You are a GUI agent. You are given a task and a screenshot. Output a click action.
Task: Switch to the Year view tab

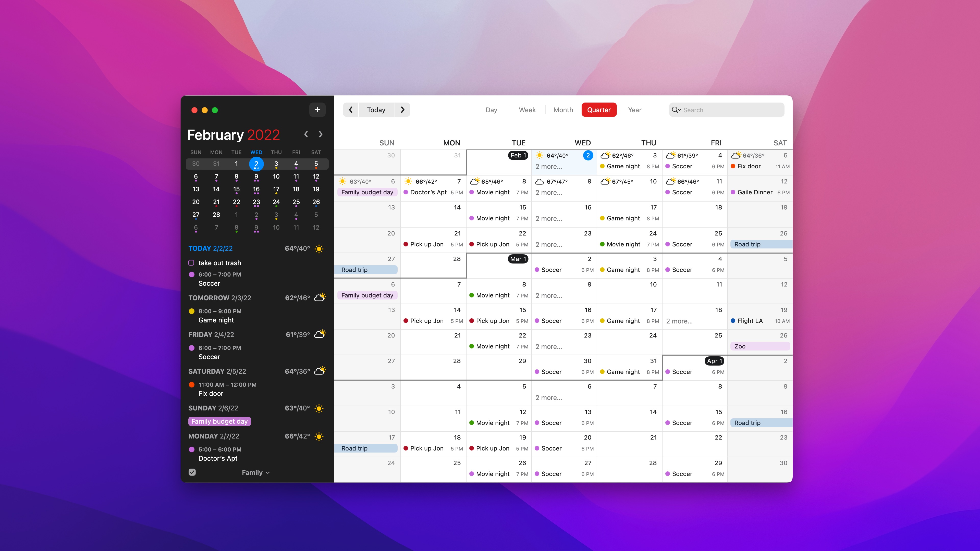(634, 110)
